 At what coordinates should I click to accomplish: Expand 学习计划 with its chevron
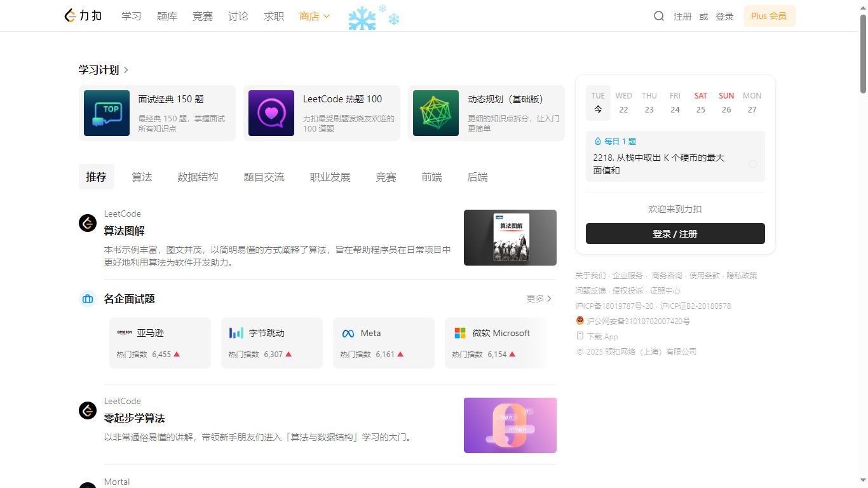[125, 70]
